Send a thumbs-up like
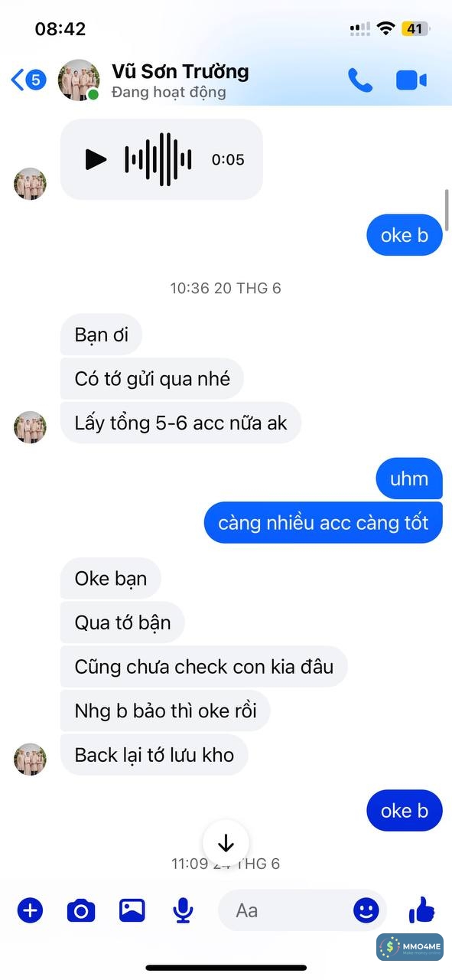Viewport: 452px width, 980px height. (421, 910)
